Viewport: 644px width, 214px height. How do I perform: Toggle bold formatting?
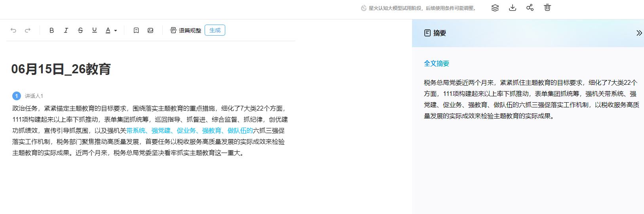point(51,30)
